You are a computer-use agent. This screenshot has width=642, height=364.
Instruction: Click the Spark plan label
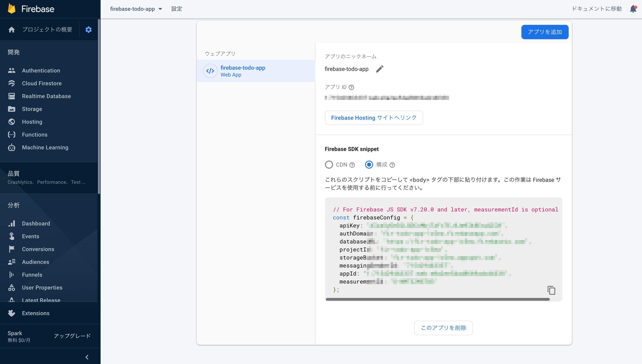[x=15, y=333]
